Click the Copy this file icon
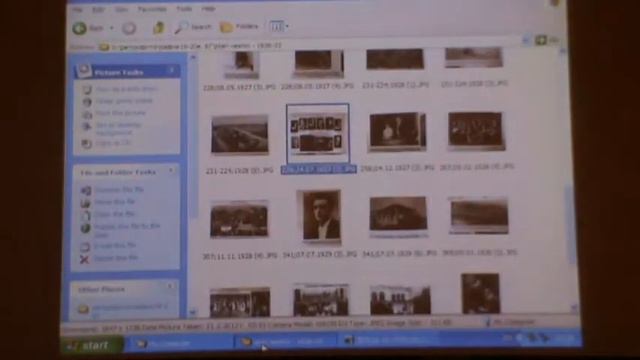 tap(85, 215)
